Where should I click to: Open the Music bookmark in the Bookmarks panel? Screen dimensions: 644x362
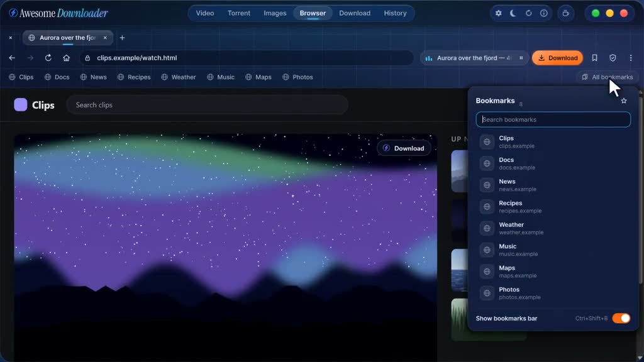[553, 250]
